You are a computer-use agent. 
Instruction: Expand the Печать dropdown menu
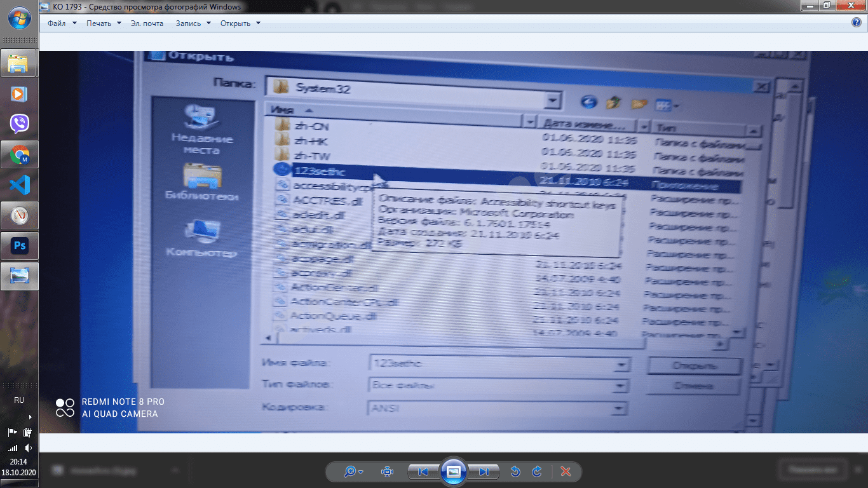[104, 24]
